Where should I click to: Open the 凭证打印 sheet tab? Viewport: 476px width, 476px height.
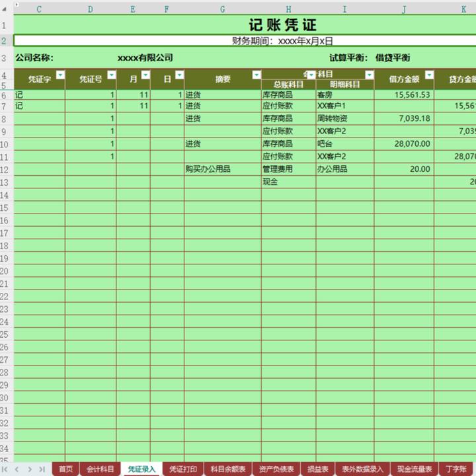(183, 469)
